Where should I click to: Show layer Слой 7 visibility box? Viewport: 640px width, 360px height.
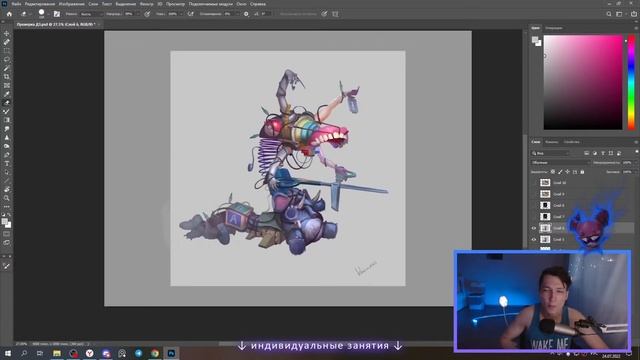coord(534,217)
